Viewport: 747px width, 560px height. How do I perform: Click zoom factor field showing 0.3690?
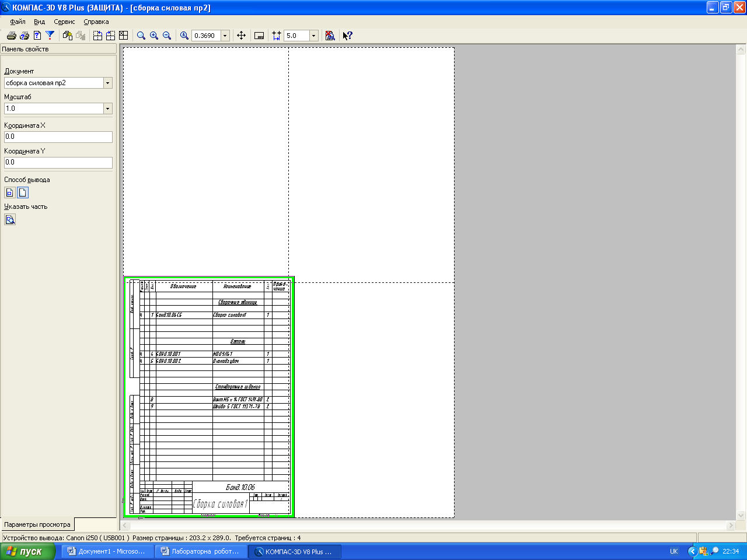click(206, 36)
